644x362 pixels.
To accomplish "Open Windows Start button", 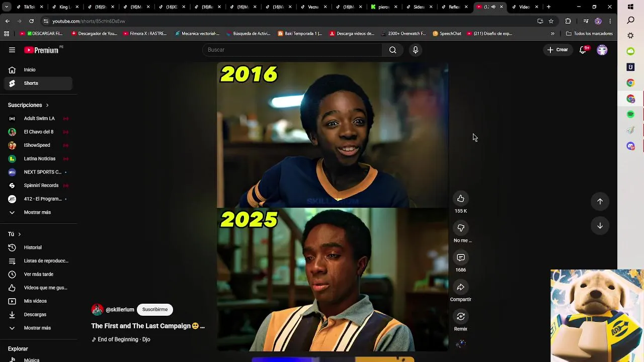I will coord(630,7).
